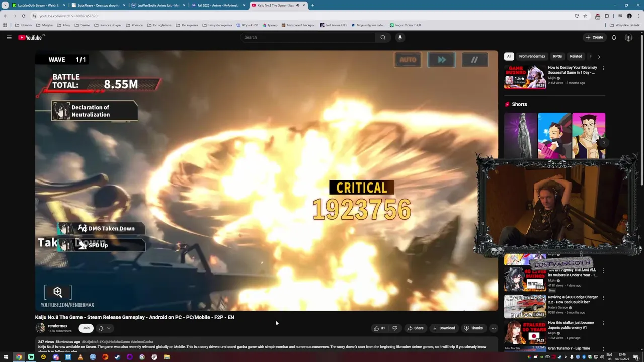Download the video
Screen dimensions: 644x362
(x=444, y=328)
